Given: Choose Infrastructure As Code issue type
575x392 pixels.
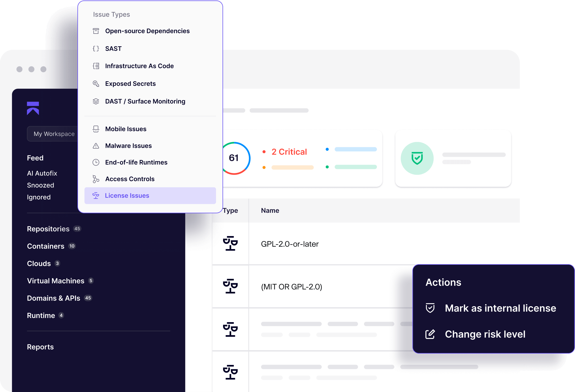Looking at the screenshot, I should 139,66.
